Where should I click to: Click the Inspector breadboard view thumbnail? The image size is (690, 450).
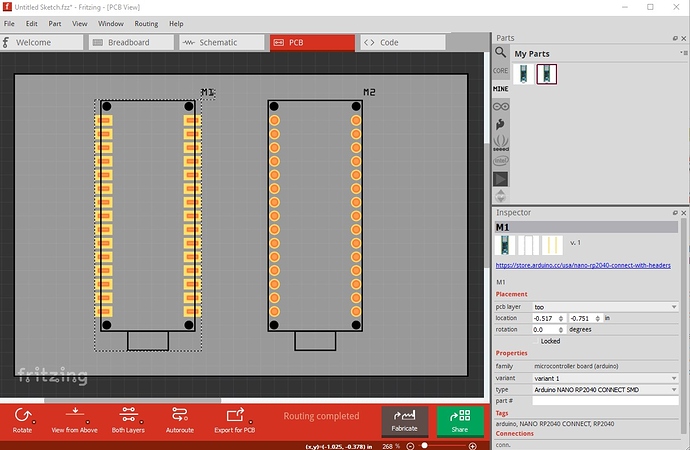coord(505,245)
